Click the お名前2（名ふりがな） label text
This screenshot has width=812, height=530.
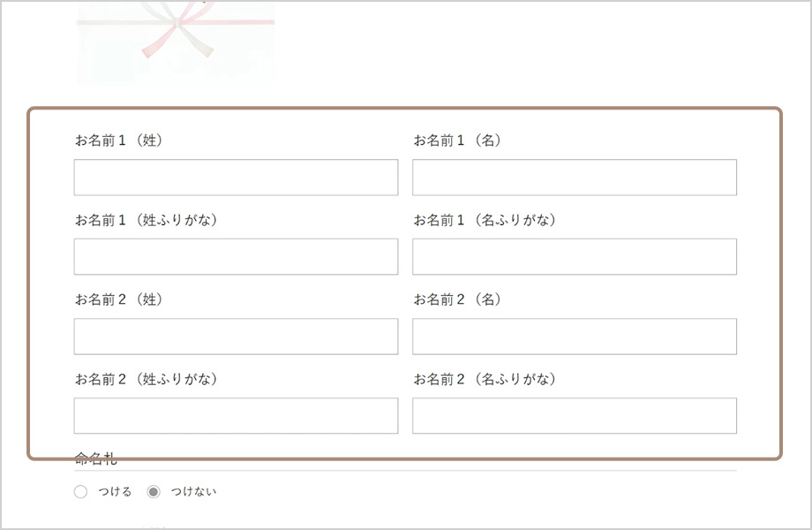485,379
